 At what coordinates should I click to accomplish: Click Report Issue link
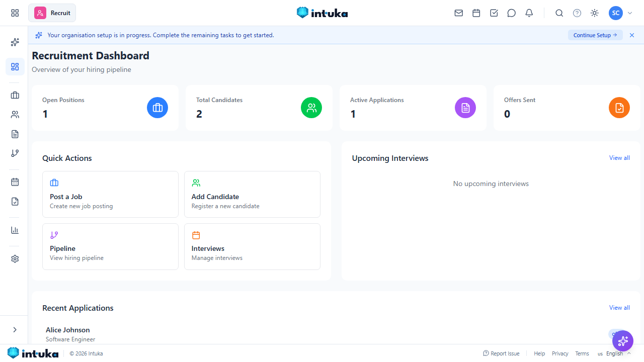[501, 353]
